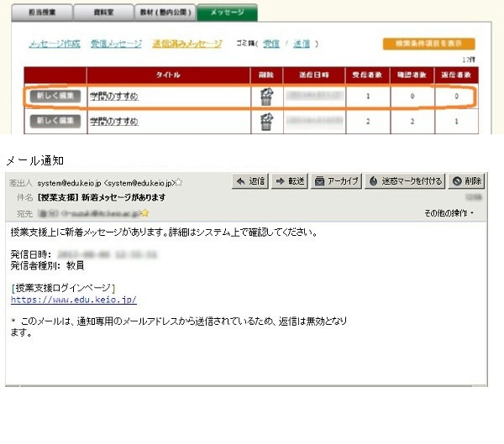This screenshot has width=504, height=444.
Task: Click the trash icon in the first message row
Action: point(266,97)
